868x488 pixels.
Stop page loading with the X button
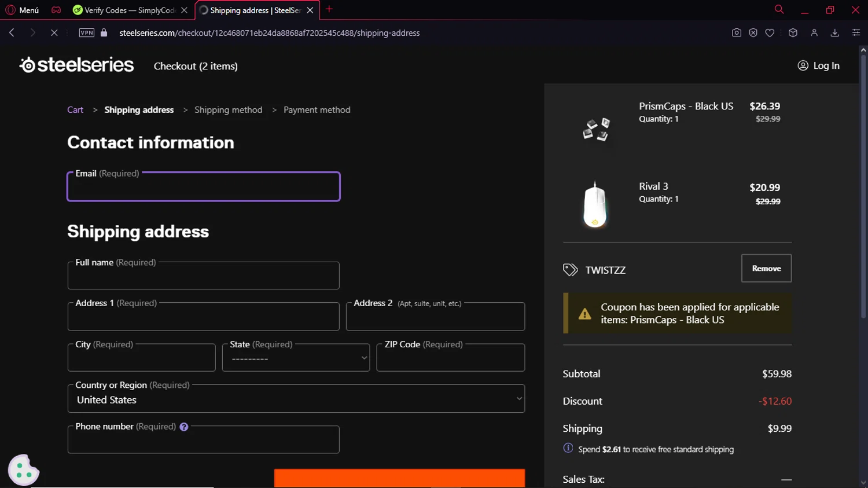pos(54,33)
